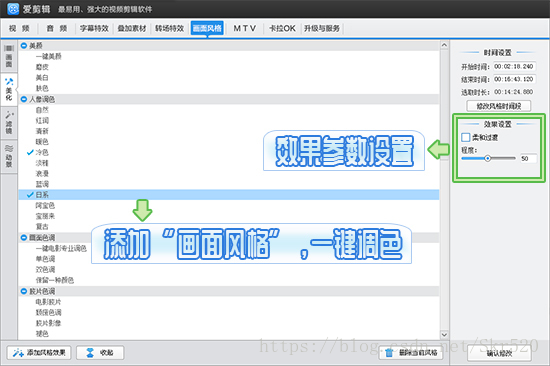Switch to the 音频 tab

click(x=57, y=28)
